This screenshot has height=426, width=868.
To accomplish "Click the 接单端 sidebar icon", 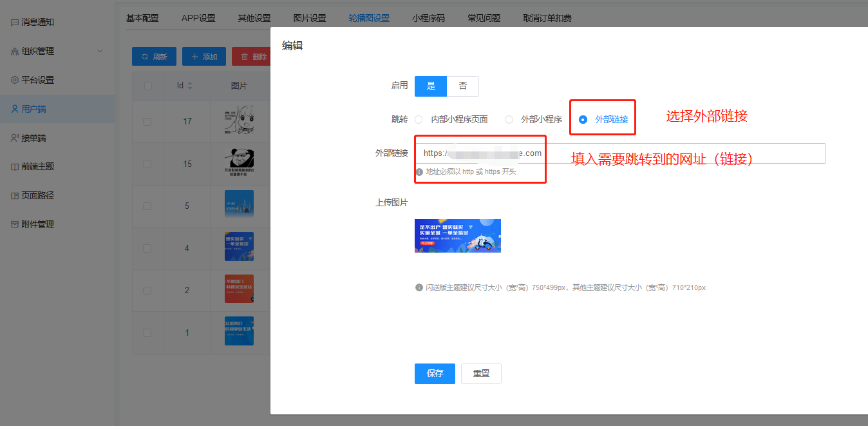I will coord(15,138).
